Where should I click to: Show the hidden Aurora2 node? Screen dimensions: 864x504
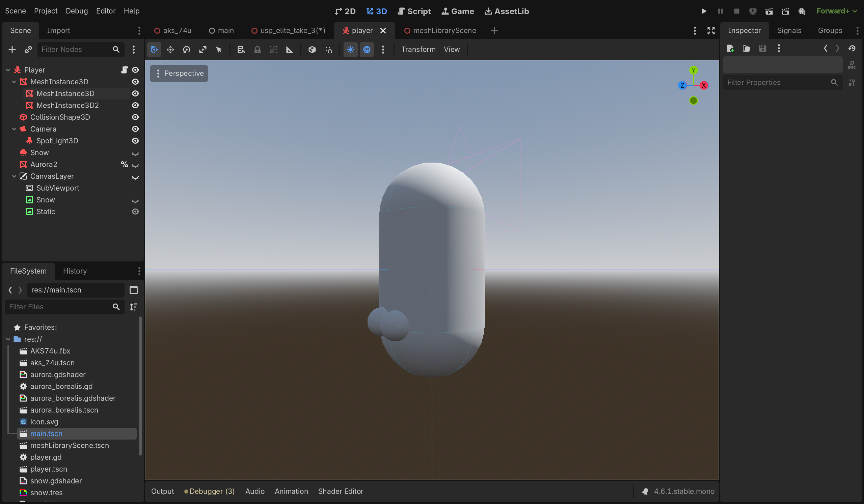[135, 165]
